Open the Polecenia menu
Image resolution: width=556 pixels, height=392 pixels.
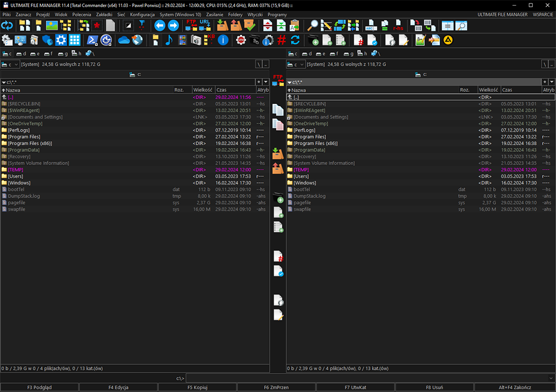(x=82, y=14)
